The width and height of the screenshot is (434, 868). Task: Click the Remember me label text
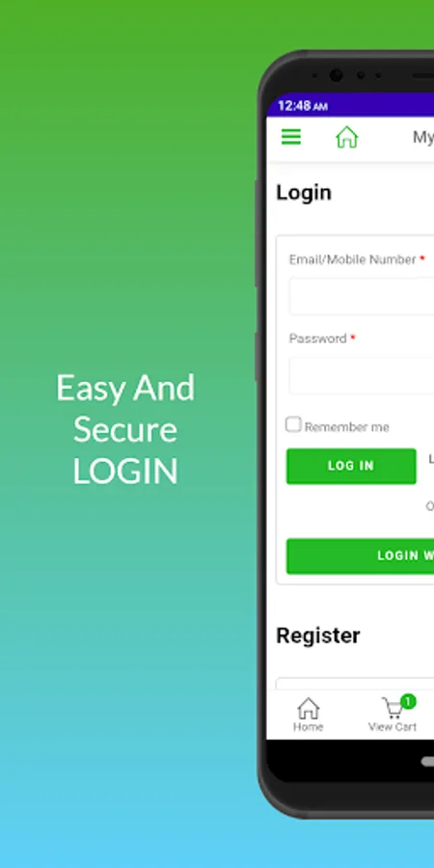pyautogui.click(x=347, y=427)
